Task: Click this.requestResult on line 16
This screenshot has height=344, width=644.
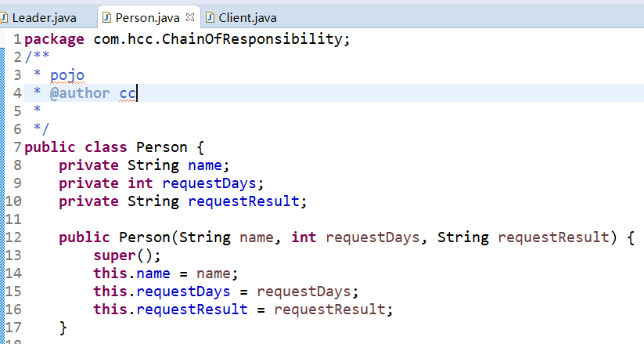Action: point(171,310)
